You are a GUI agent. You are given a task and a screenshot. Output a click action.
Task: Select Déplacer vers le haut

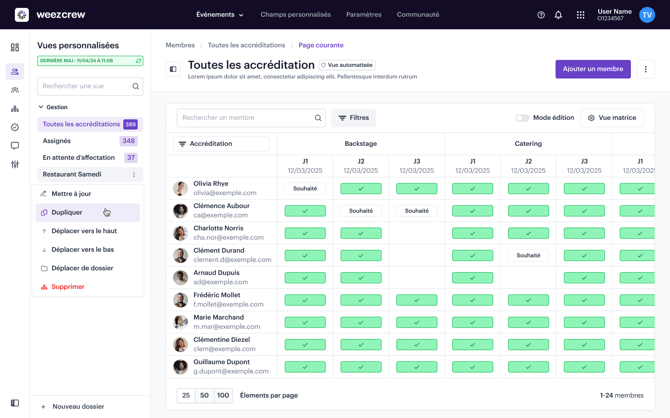(88, 231)
